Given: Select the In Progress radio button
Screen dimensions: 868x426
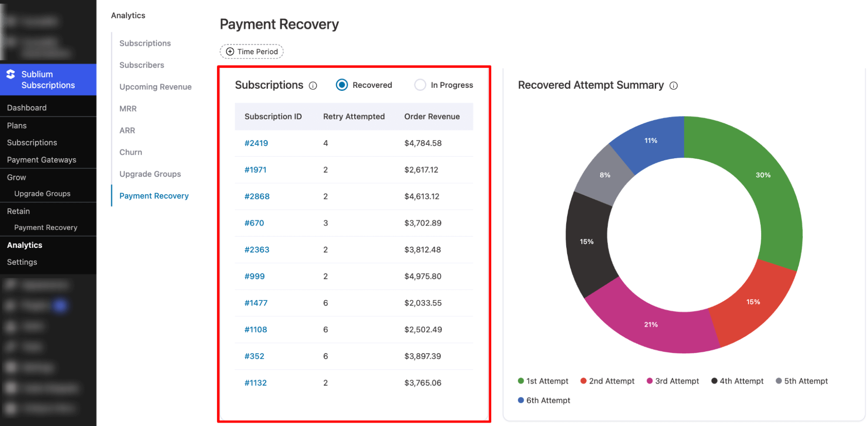Looking at the screenshot, I should (419, 85).
